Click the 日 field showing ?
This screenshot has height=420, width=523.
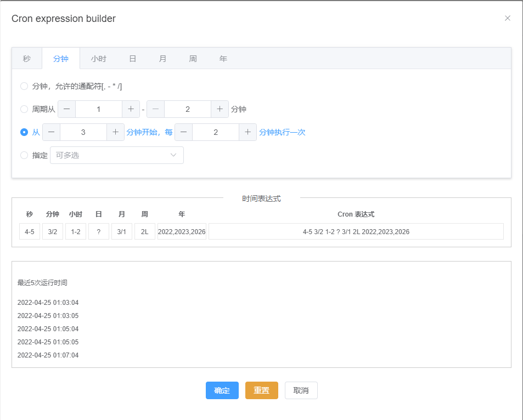coord(99,232)
